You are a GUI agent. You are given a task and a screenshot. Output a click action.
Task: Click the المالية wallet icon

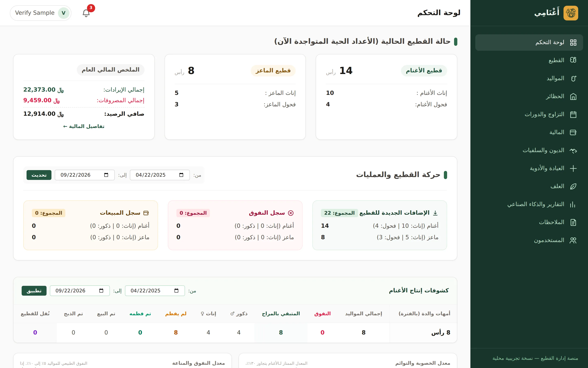point(573,132)
